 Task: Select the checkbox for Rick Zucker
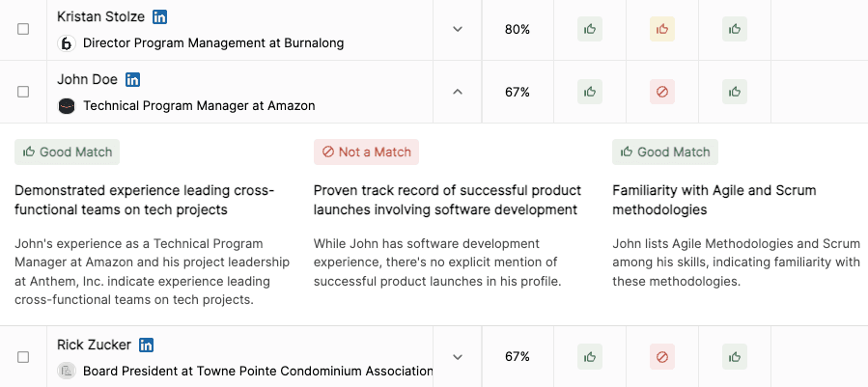click(23, 357)
